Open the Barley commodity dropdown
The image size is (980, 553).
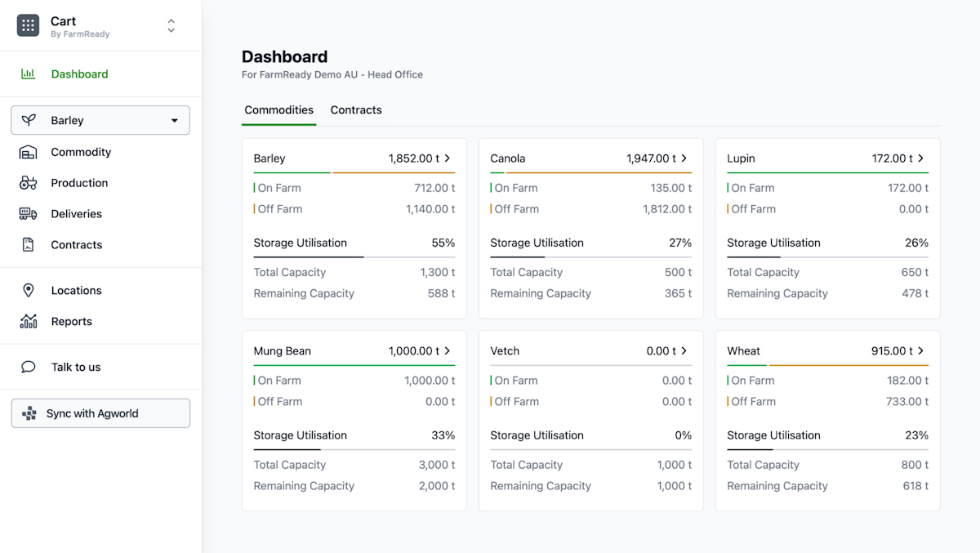click(100, 120)
